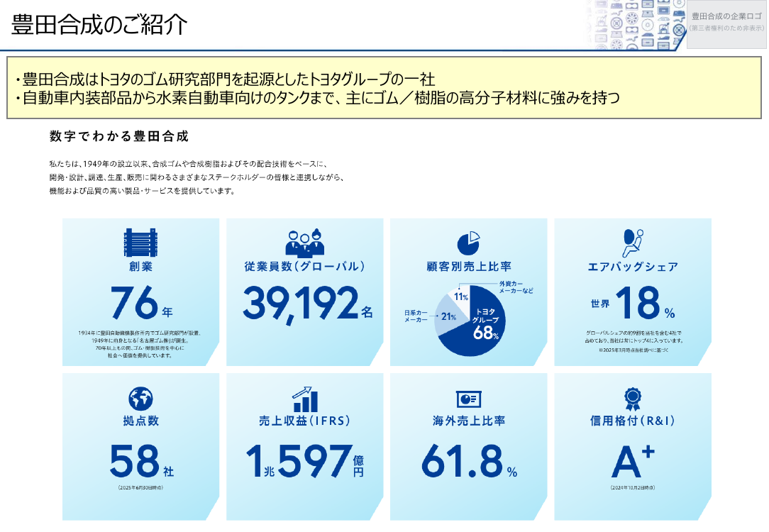Click the A+ rating figure
The width and height of the screenshot is (769, 532).
(633, 461)
